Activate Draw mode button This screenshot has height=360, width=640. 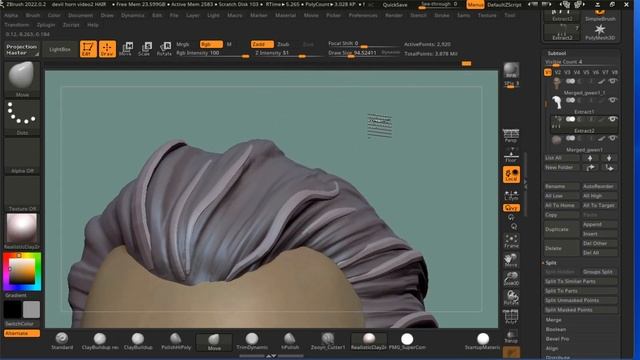click(x=107, y=49)
